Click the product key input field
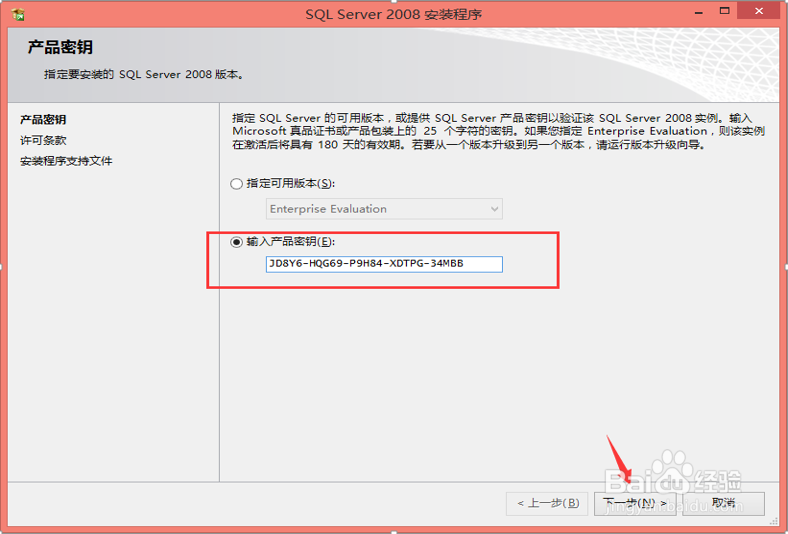The height and width of the screenshot is (534, 788). tap(384, 264)
